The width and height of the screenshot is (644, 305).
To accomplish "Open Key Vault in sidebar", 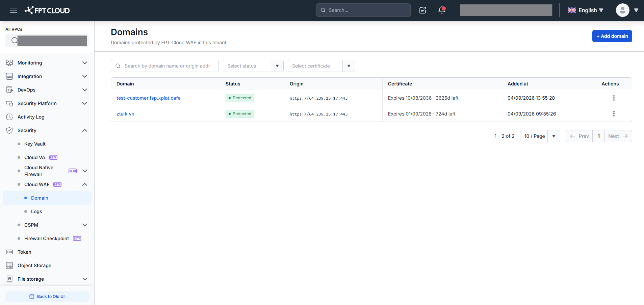I will [x=35, y=144].
